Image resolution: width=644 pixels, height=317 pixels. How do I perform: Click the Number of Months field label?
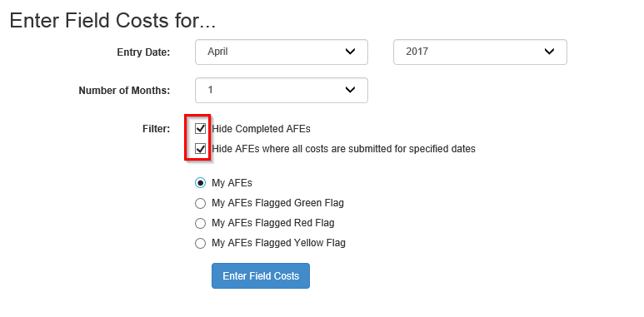[x=124, y=91]
